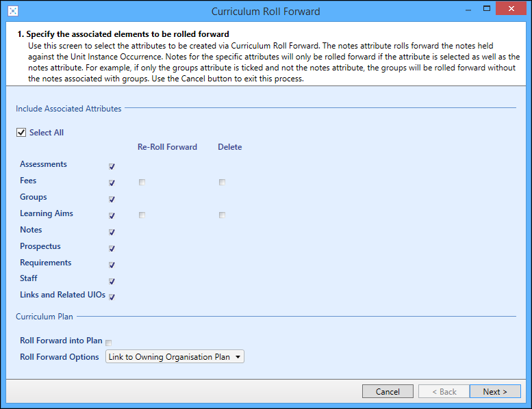Click the Include Associated Attributes heading
Screen dimensions: 532x409
(x=68, y=109)
